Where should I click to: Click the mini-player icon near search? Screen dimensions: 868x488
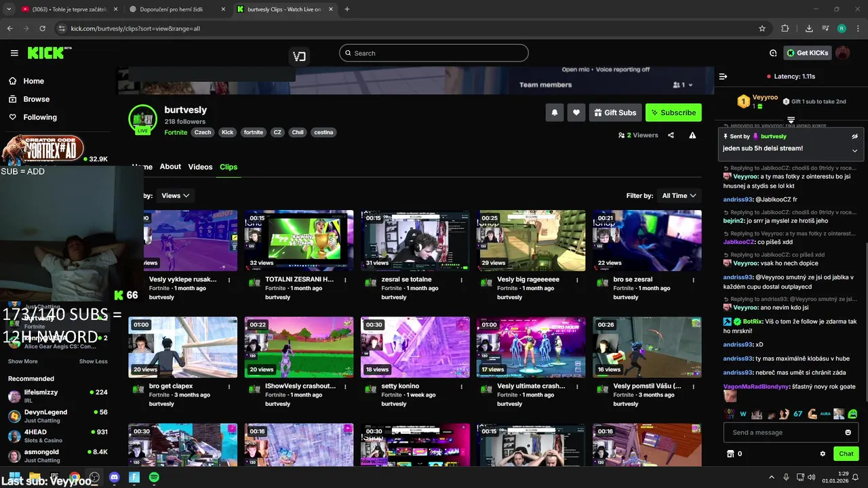299,56
